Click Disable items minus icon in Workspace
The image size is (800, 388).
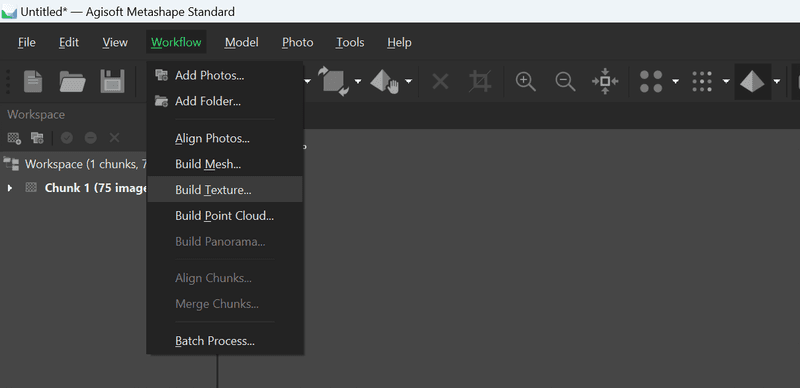click(91, 138)
